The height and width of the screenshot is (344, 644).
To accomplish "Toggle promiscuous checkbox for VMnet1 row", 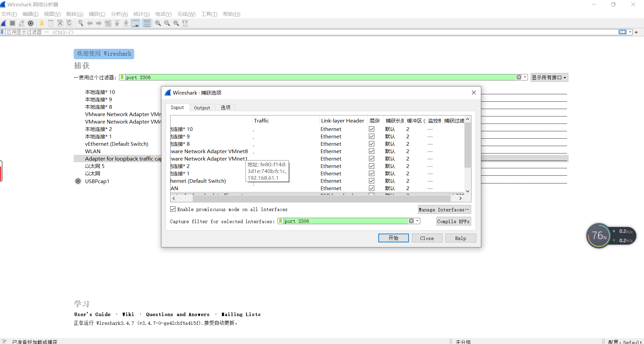I will pyautogui.click(x=372, y=159).
